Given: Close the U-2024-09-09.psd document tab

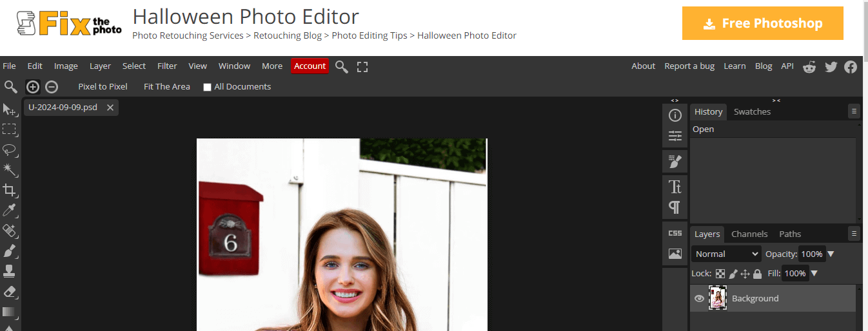Looking at the screenshot, I should (x=110, y=108).
